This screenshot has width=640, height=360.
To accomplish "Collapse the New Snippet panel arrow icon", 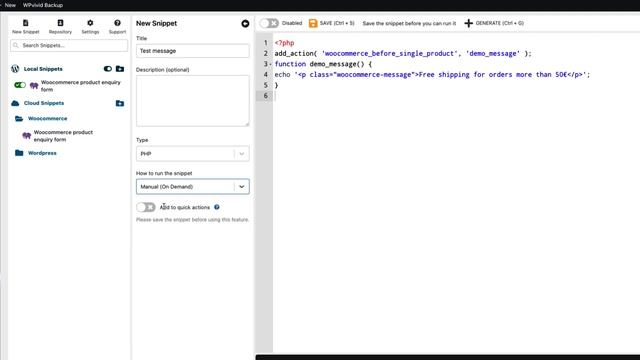I will tap(245, 24).
